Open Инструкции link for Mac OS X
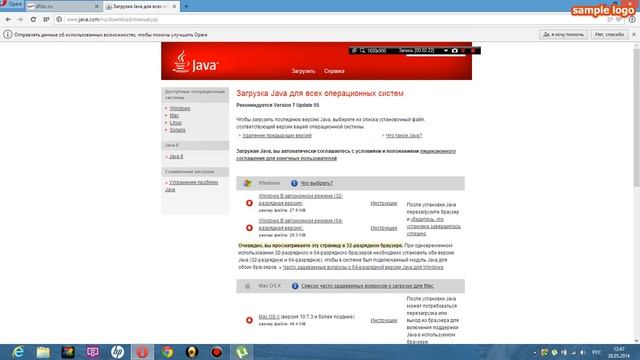The height and width of the screenshot is (360, 640). coord(384,320)
